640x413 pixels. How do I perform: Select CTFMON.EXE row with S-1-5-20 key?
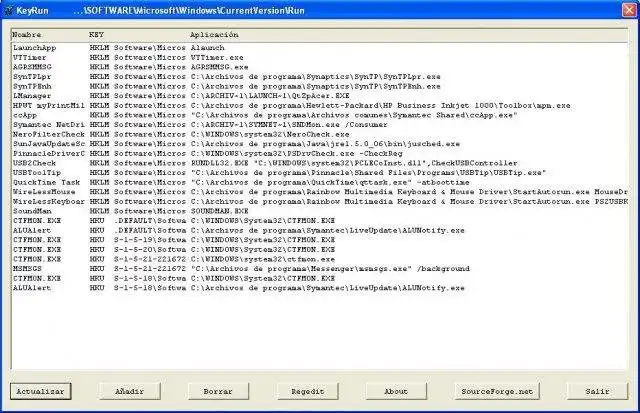tap(320, 249)
